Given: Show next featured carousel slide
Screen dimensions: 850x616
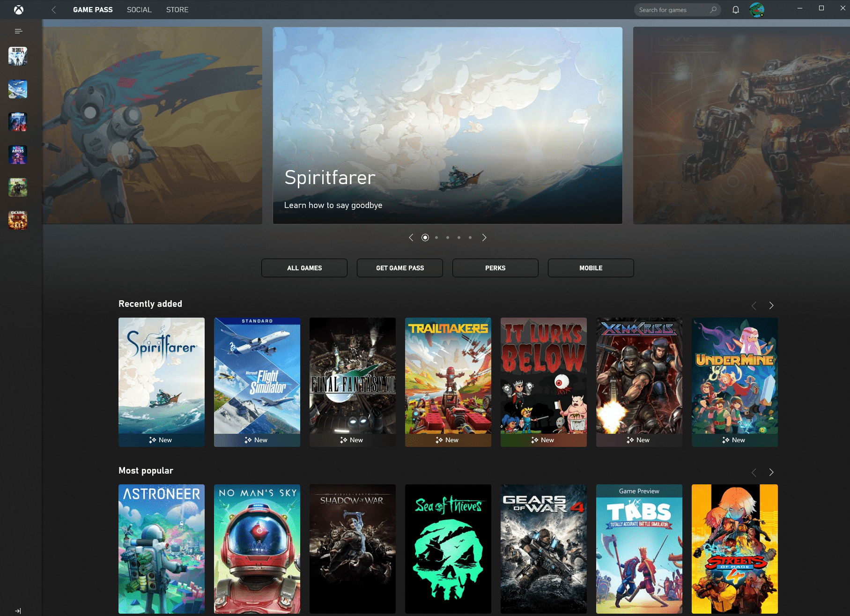Looking at the screenshot, I should click(x=484, y=237).
